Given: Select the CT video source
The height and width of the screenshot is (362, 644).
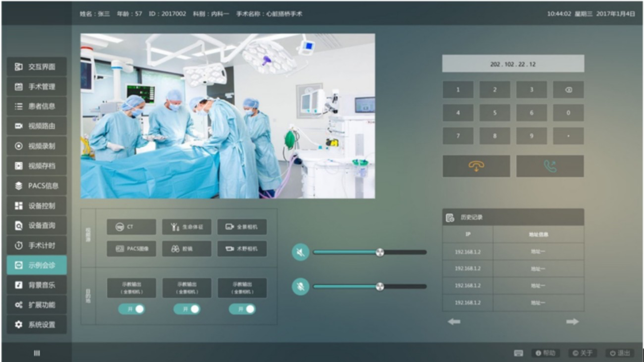Looking at the screenshot, I should (131, 227).
